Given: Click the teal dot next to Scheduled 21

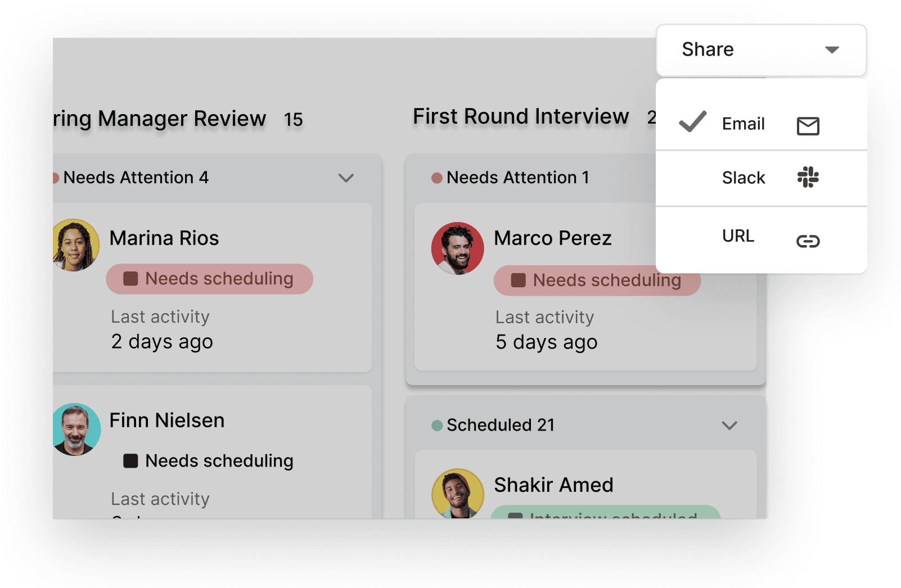Looking at the screenshot, I should (436, 425).
